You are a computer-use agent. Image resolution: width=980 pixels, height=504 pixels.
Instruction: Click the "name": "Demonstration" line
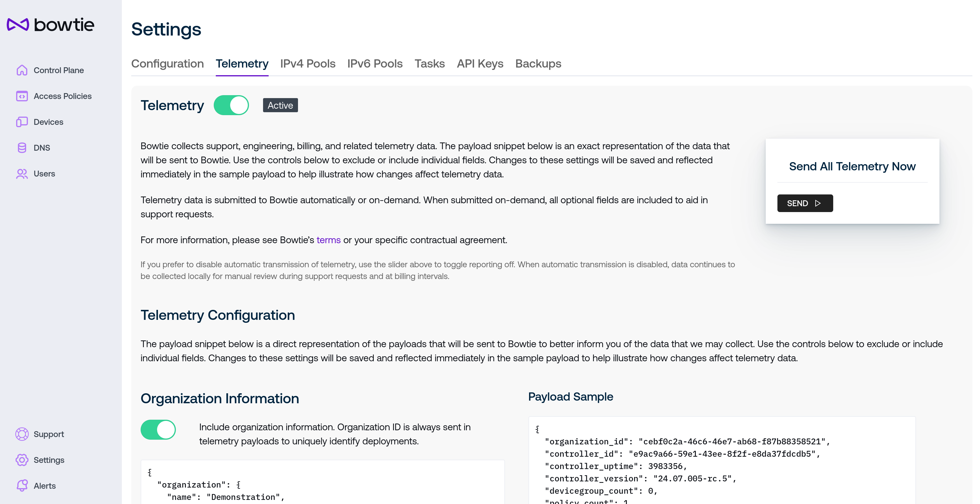pyautogui.click(x=226, y=497)
